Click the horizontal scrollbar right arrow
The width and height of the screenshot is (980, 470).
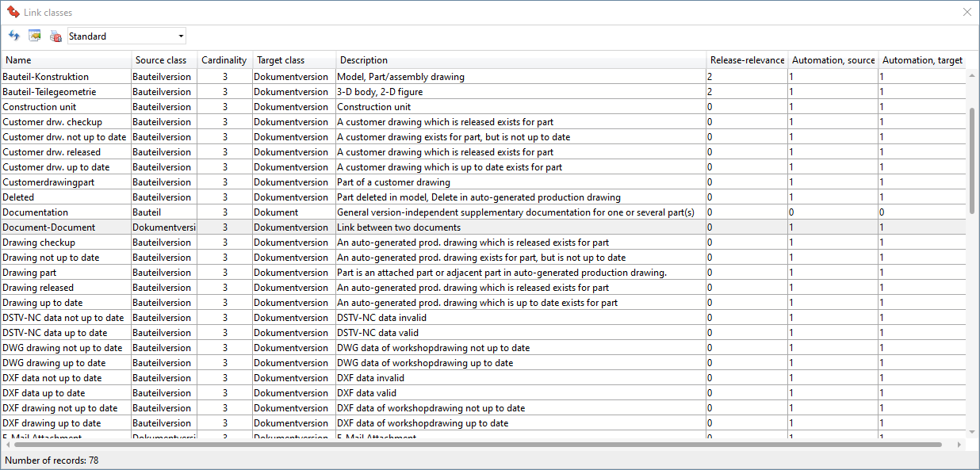click(x=961, y=445)
